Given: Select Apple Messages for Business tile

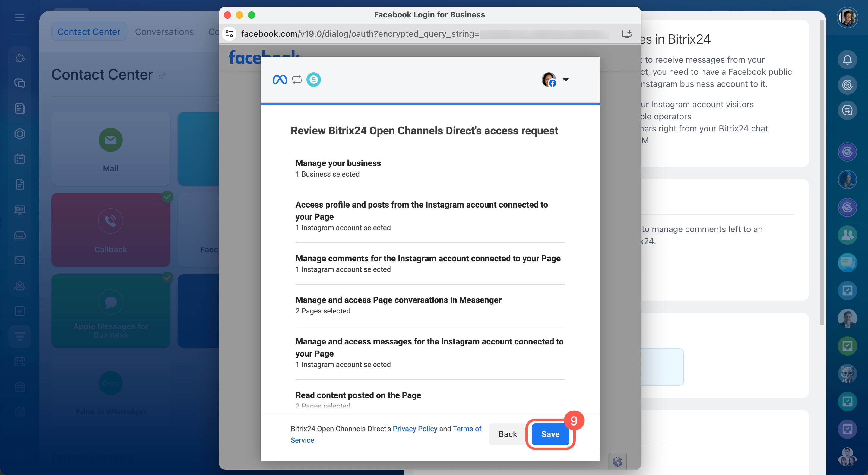Looking at the screenshot, I should coord(110,311).
